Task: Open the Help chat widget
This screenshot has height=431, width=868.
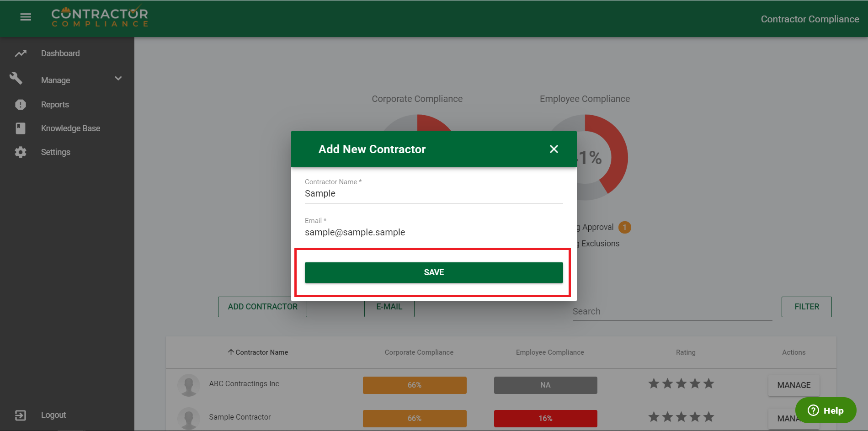Action: tap(825, 410)
